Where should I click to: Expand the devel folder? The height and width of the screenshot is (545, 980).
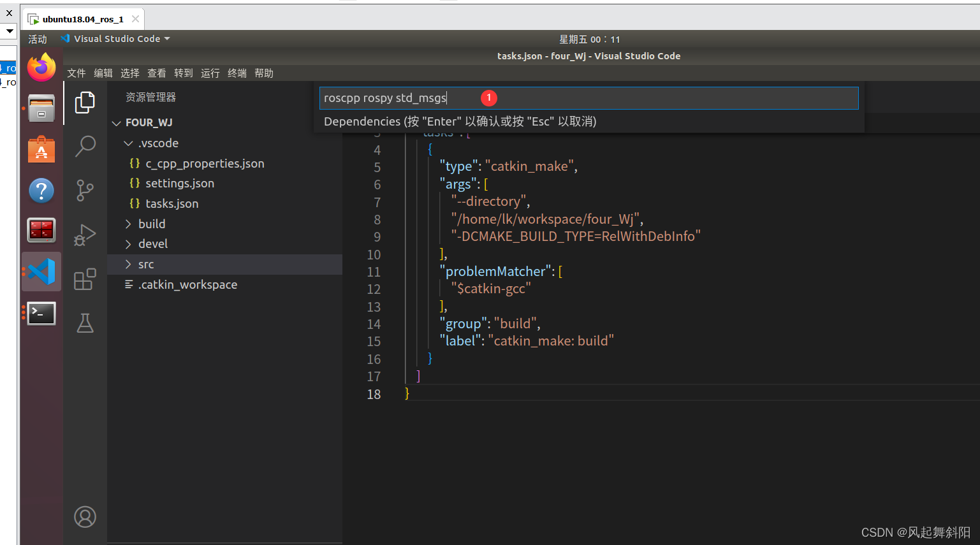click(x=128, y=244)
